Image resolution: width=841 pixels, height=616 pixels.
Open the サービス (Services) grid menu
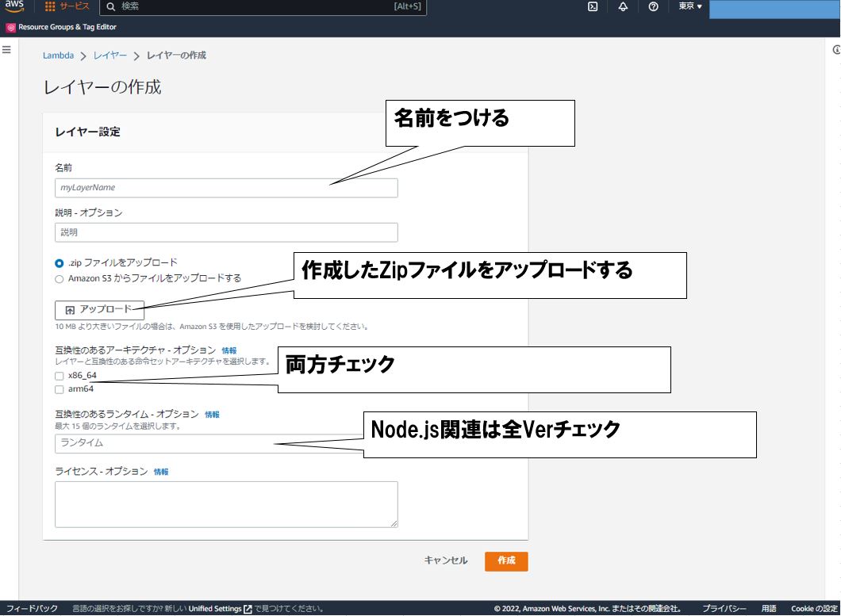click(70, 7)
